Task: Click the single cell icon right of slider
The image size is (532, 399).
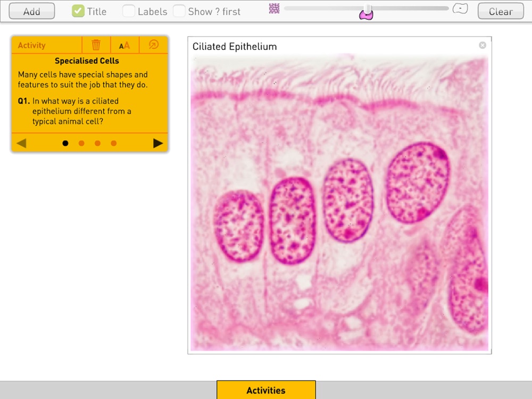Action: click(x=460, y=9)
